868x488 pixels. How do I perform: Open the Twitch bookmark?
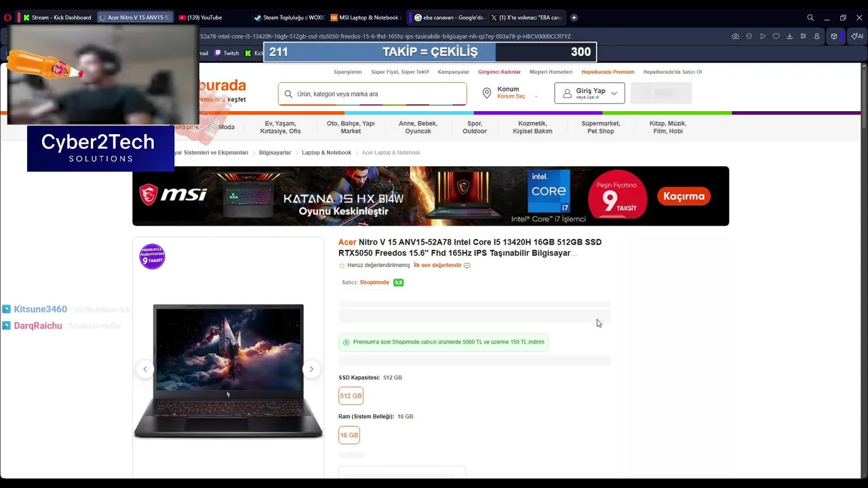pyautogui.click(x=227, y=53)
